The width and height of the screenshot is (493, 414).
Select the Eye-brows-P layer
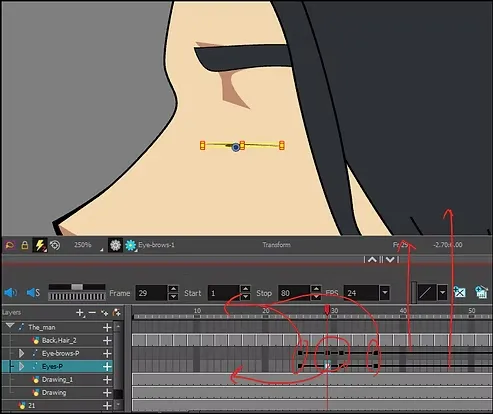(x=61, y=353)
